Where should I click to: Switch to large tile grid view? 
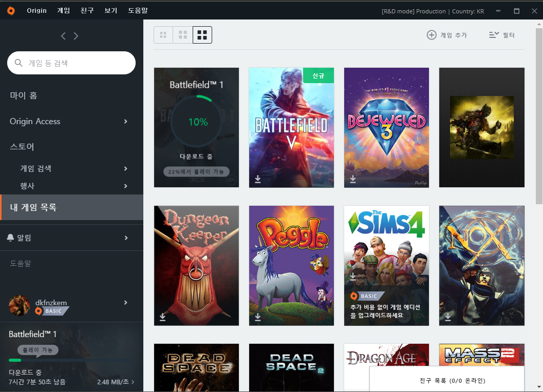coord(202,35)
